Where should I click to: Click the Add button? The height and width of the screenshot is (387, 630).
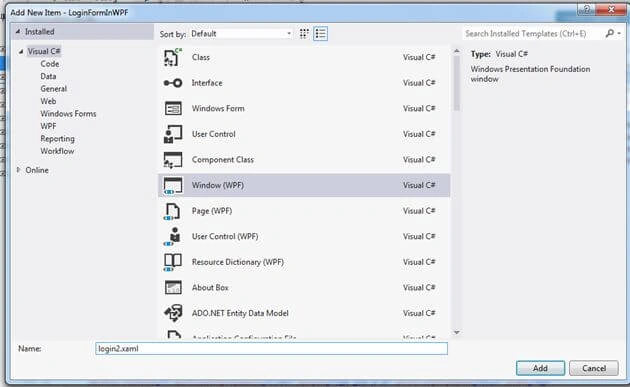coord(540,368)
